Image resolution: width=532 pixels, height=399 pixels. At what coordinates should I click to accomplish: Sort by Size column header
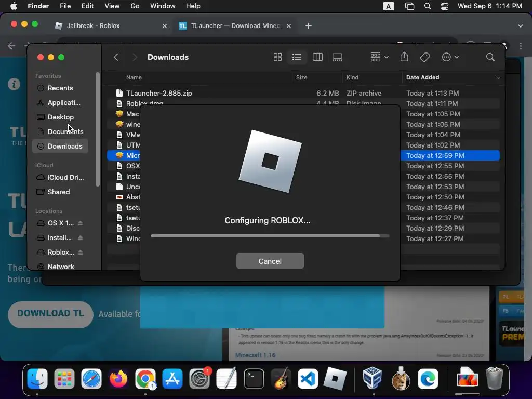click(301, 77)
